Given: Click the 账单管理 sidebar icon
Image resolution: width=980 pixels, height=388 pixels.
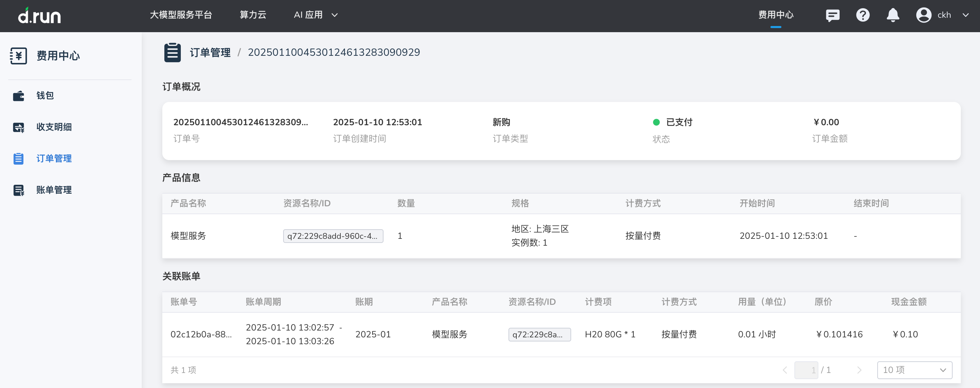Looking at the screenshot, I should pyautogui.click(x=18, y=190).
